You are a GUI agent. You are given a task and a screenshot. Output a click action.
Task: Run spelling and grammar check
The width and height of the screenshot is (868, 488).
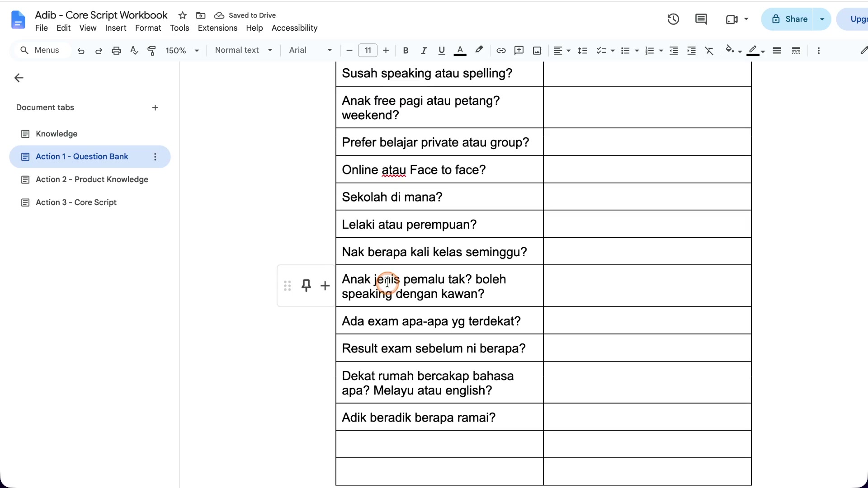tap(134, 51)
